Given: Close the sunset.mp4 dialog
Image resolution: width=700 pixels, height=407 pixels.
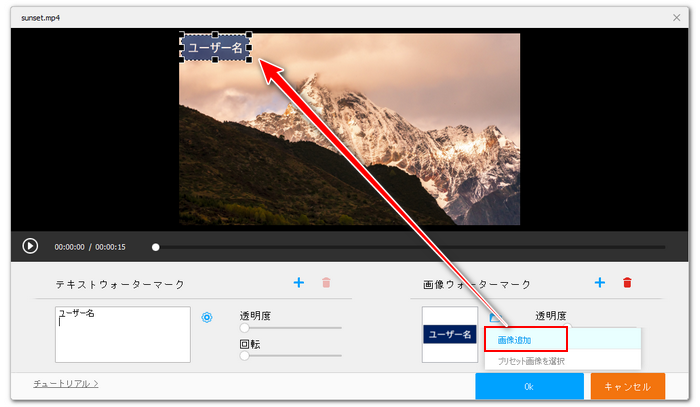Looking at the screenshot, I should [x=676, y=17].
